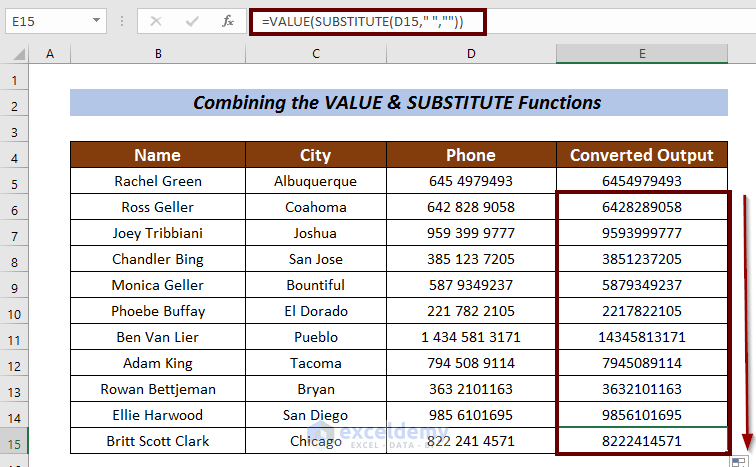The image size is (756, 467).
Task: Select cell E15 with 8222414571
Action: (x=641, y=441)
